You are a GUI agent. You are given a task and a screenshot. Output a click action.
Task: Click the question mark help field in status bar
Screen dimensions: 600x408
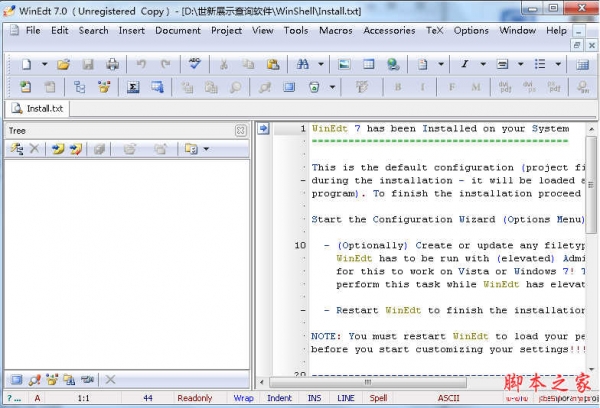14,398
